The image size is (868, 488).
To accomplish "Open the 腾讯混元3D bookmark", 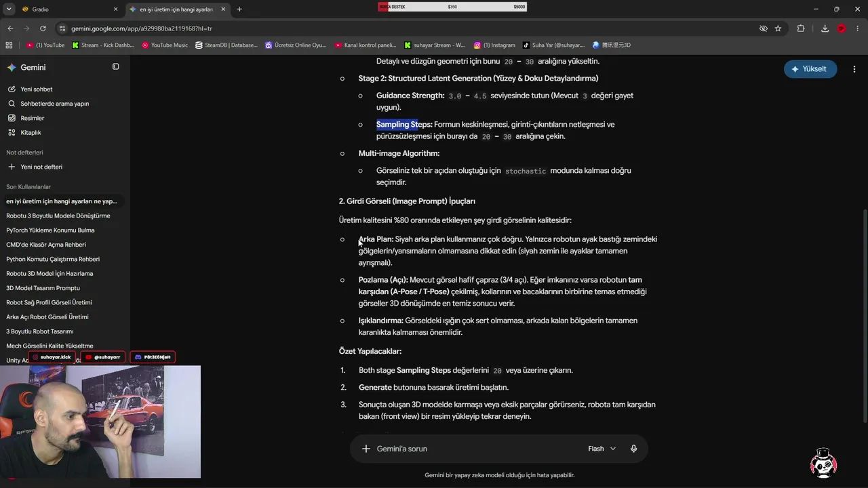I will (612, 45).
